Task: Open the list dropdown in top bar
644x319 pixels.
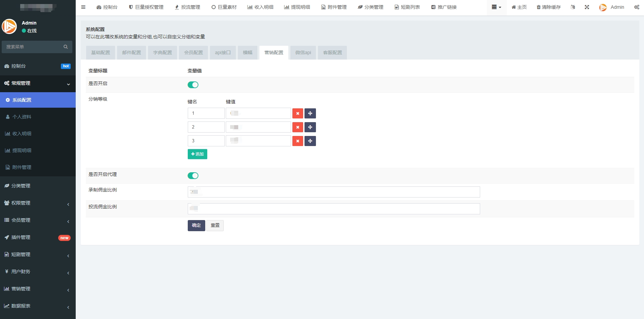Action: coord(496,7)
